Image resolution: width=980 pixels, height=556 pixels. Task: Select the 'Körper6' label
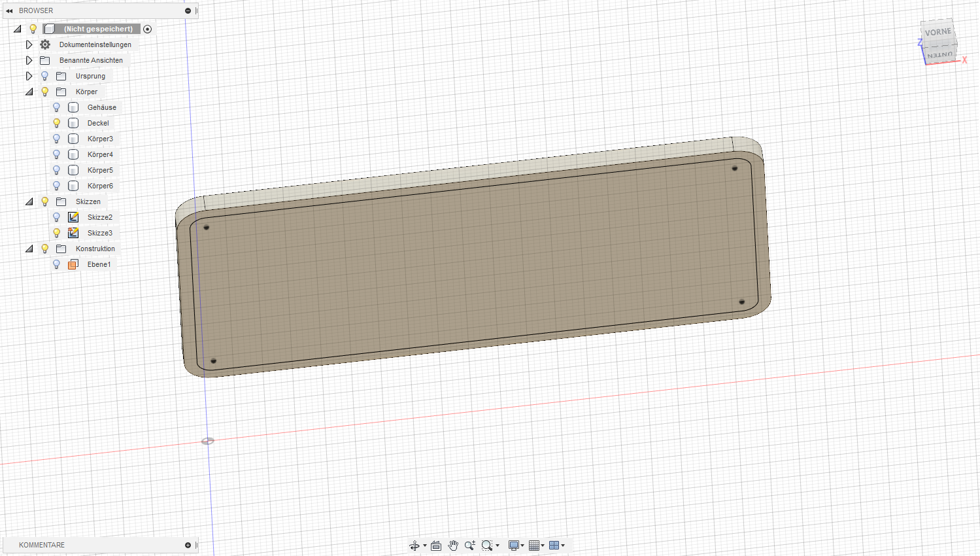coord(100,186)
